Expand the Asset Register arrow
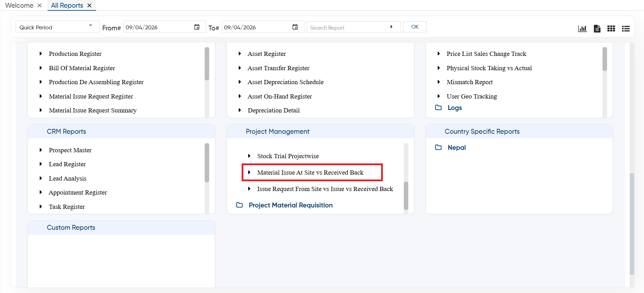644x293 pixels. pos(240,54)
